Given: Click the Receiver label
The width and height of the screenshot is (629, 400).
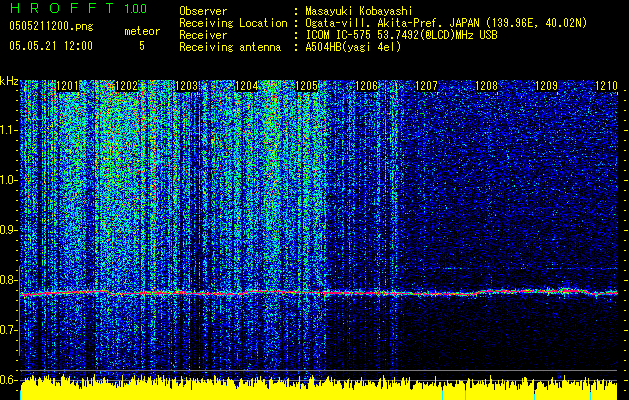Looking at the screenshot, I should pyautogui.click(x=203, y=35).
